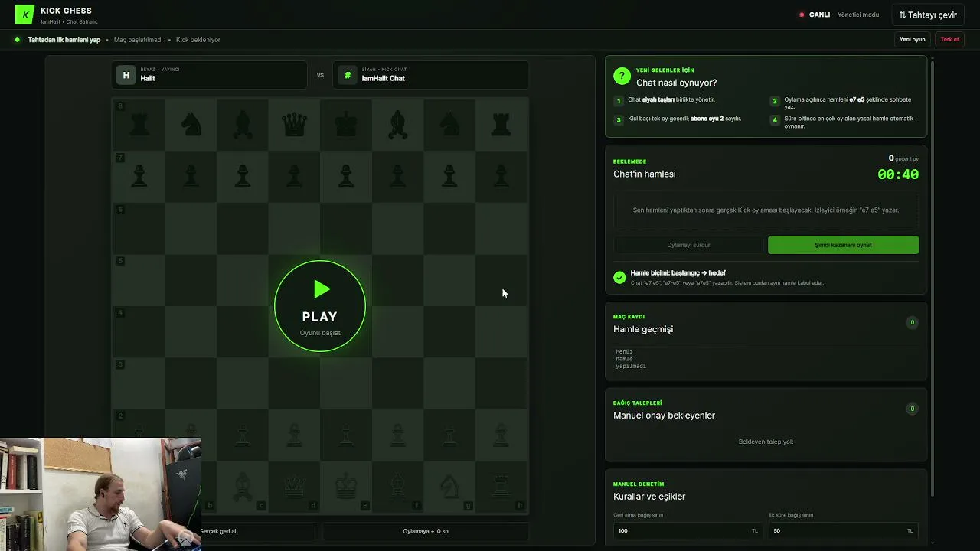Select the black pawn on h7
The height and width of the screenshot is (551, 980).
(x=501, y=176)
